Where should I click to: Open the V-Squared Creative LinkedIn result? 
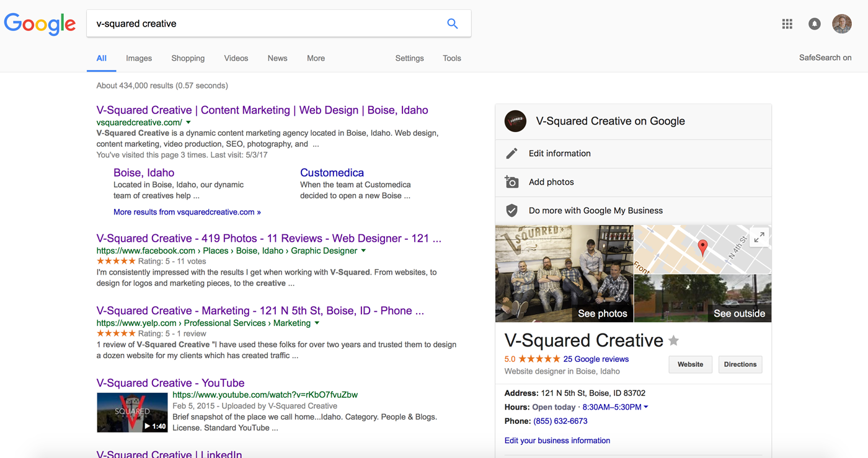point(169,454)
